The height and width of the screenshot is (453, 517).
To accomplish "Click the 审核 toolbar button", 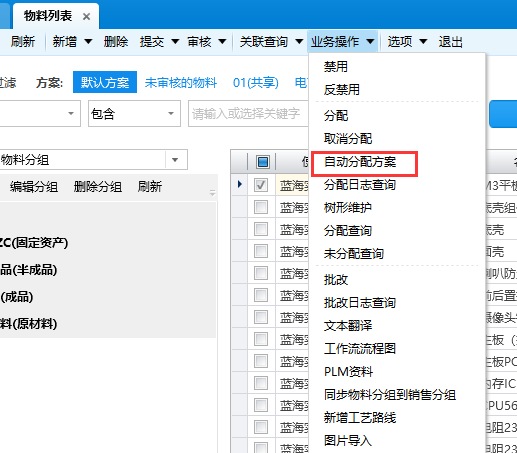I will tap(199, 42).
